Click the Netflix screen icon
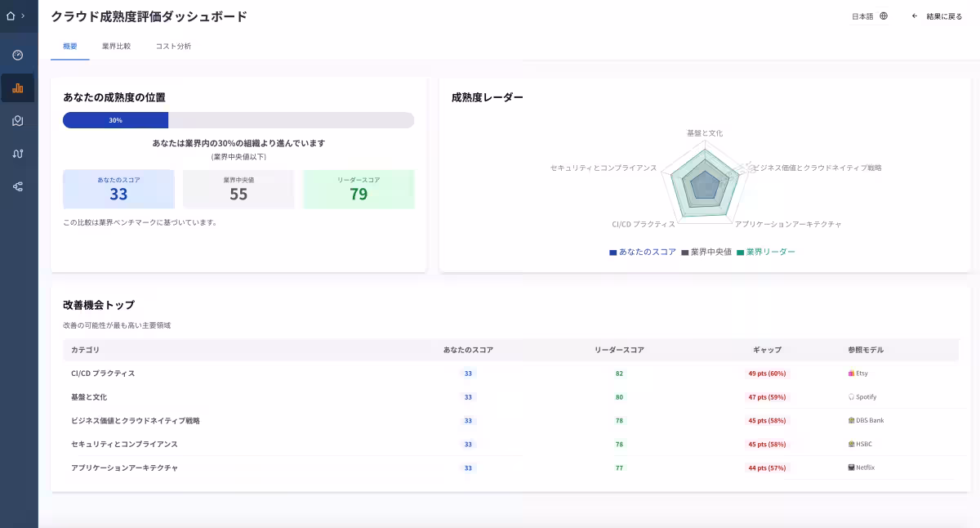 coord(852,468)
